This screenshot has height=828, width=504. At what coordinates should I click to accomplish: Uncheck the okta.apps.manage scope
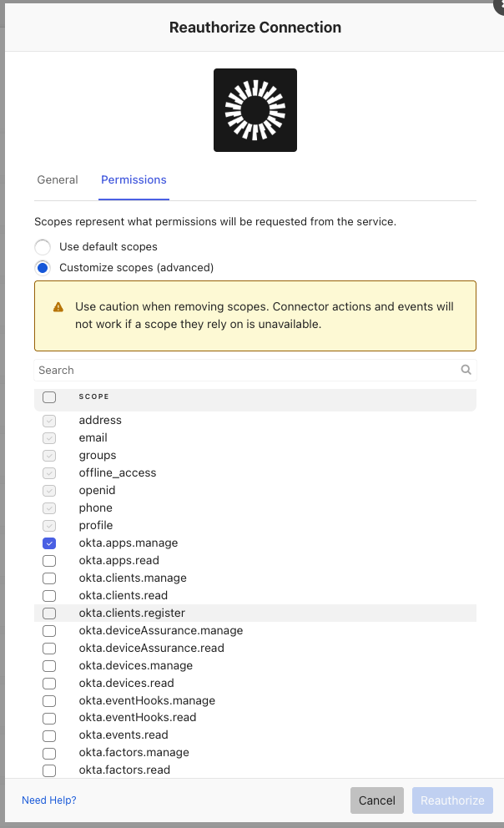49,543
